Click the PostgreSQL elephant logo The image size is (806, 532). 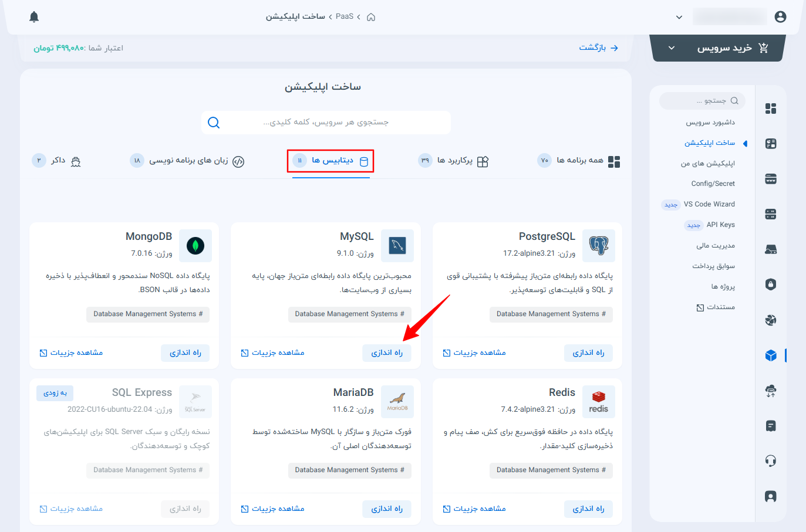coord(599,246)
